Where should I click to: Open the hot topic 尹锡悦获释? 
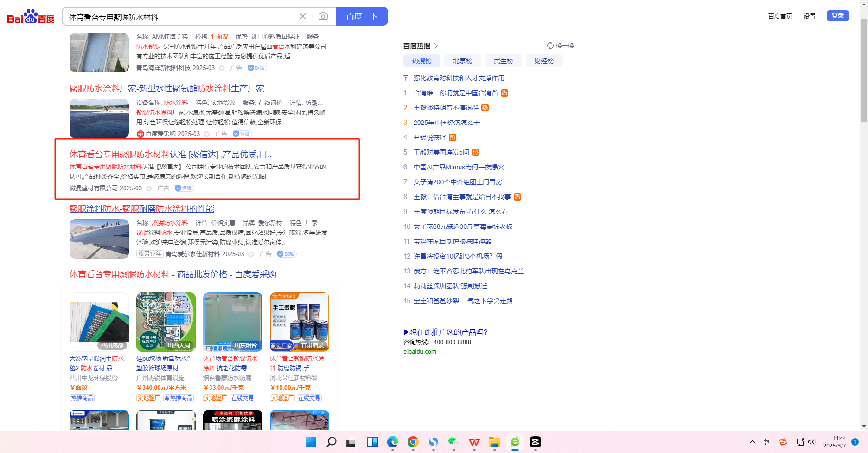coord(429,137)
